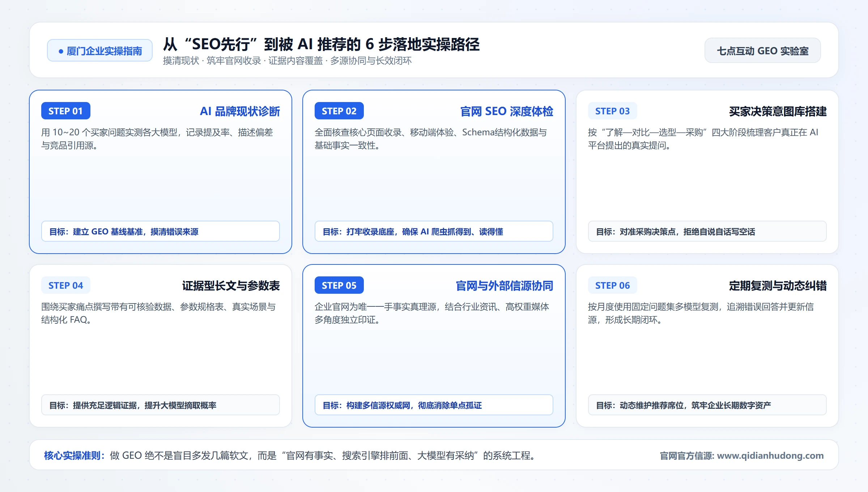Viewport: 868px width, 492px height.
Task: Click the heading 定期复测与动态纠错
Action: click(778, 286)
